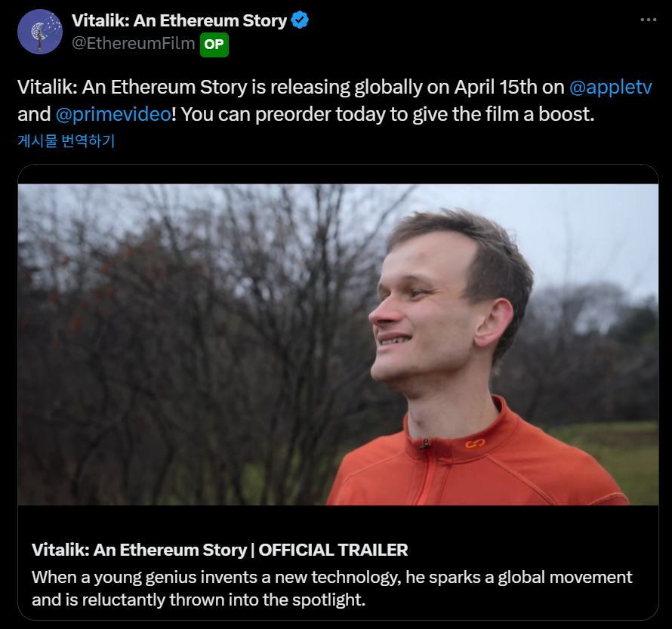The width and height of the screenshot is (672, 629).
Task: Click the OFFICIAL TRAILER card title
Action: coord(220,550)
